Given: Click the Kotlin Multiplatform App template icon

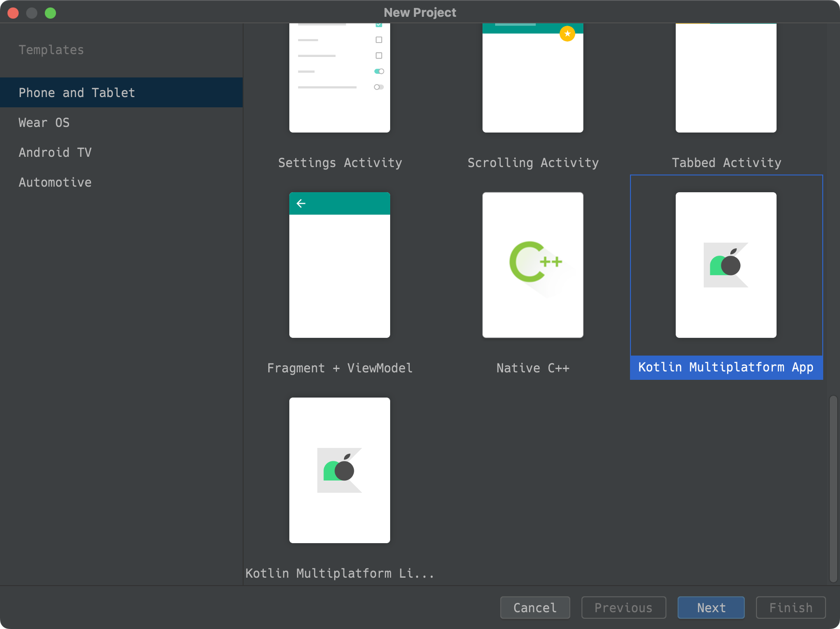Looking at the screenshot, I should click(x=726, y=265).
